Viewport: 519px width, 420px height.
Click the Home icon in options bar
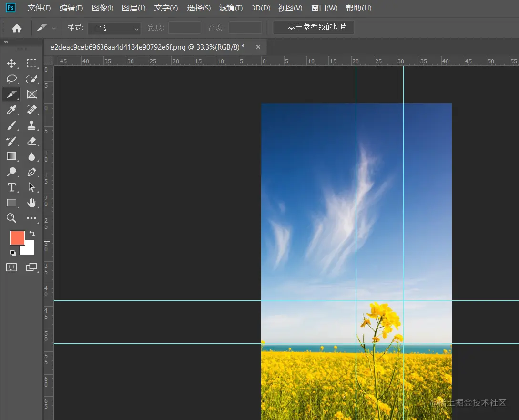click(17, 29)
